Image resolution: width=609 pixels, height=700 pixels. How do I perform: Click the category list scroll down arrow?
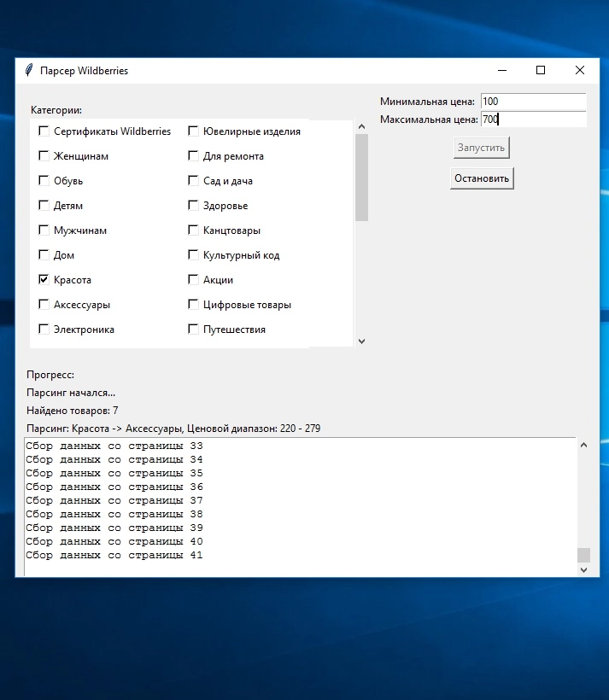click(x=361, y=341)
